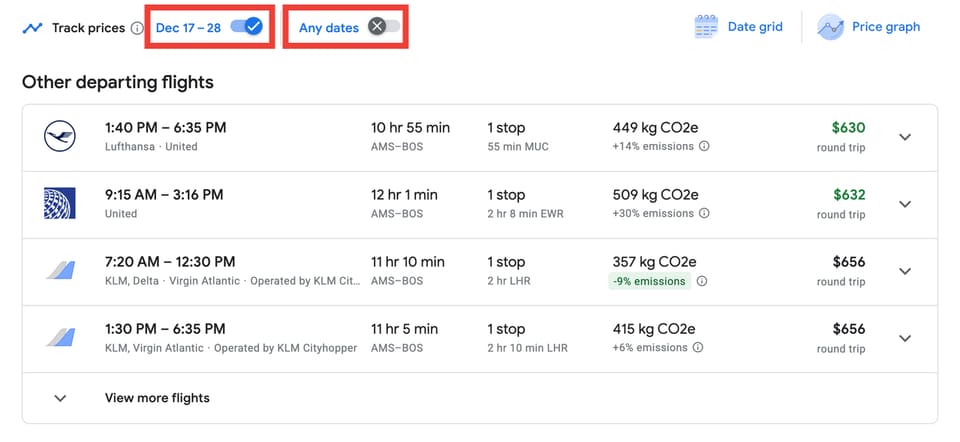Click the Lufthansa airline logo
The image size is (960, 442).
[x=60, y=136]
